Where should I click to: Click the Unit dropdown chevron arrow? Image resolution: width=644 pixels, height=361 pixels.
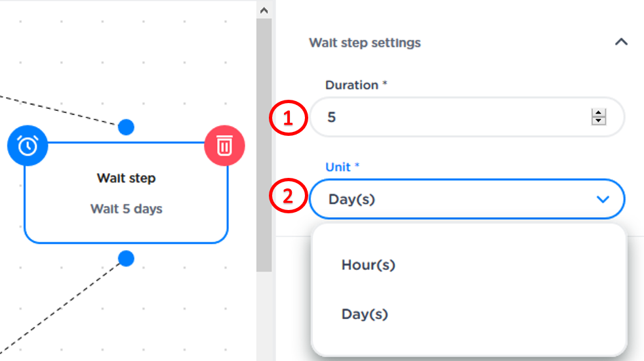pos(603,199)
